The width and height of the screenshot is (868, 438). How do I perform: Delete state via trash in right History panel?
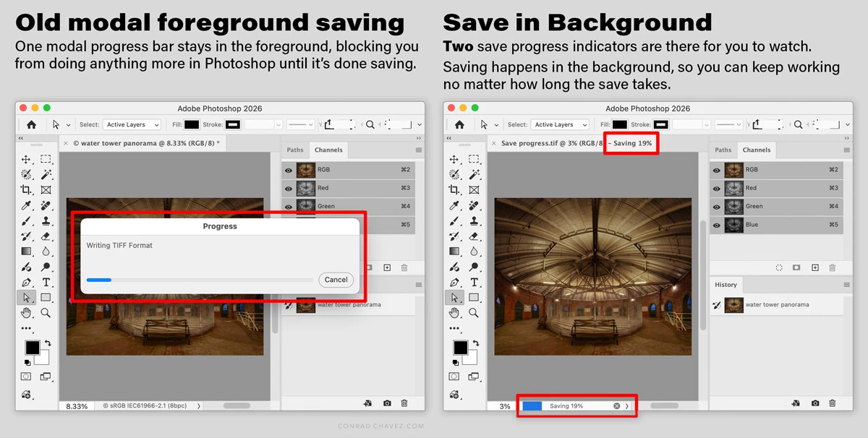tap(832, 403)
